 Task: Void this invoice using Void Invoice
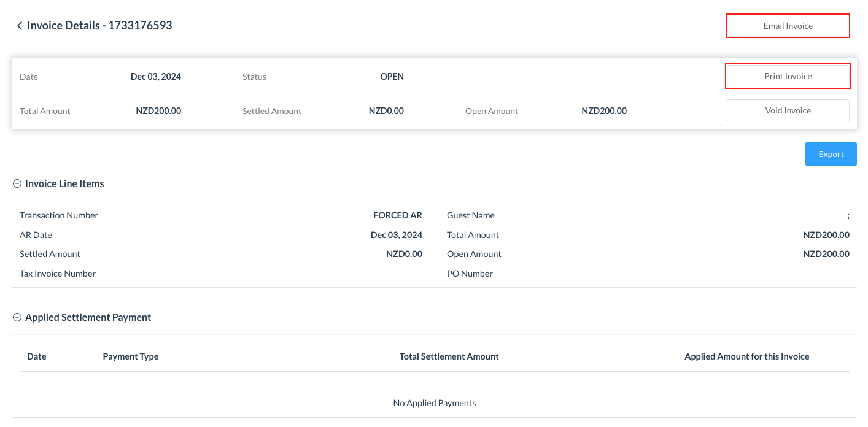point(788,110)
